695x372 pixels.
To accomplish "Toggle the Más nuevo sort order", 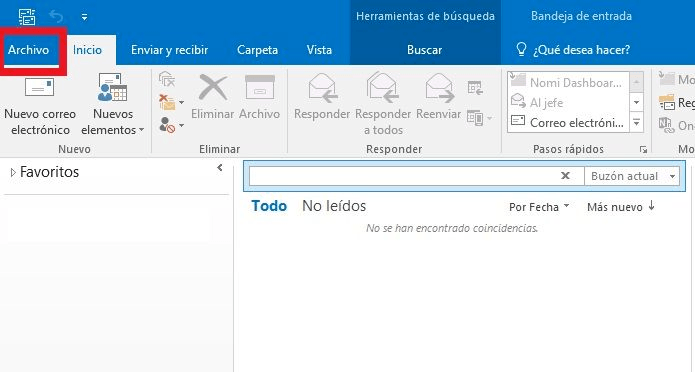I will (621, 207).
